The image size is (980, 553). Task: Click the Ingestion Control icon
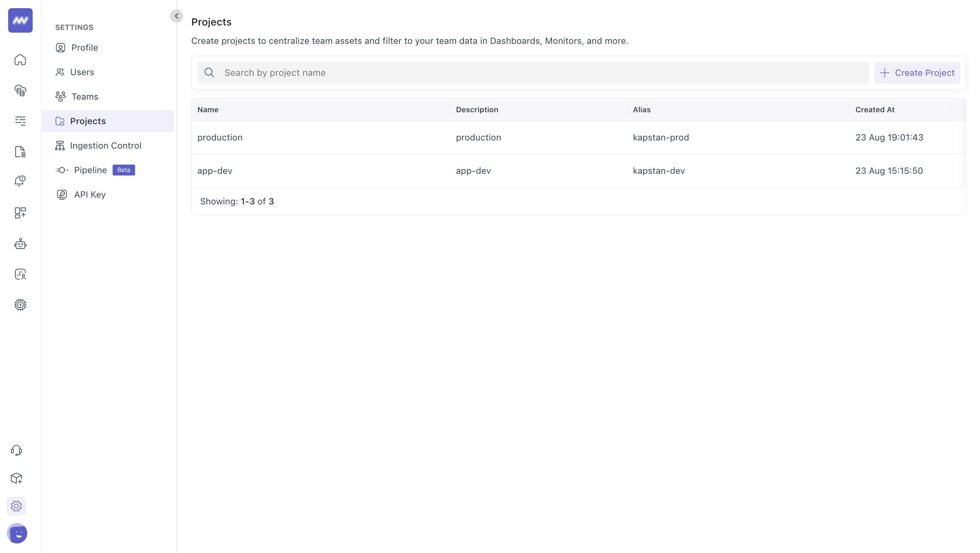[61, 145]
